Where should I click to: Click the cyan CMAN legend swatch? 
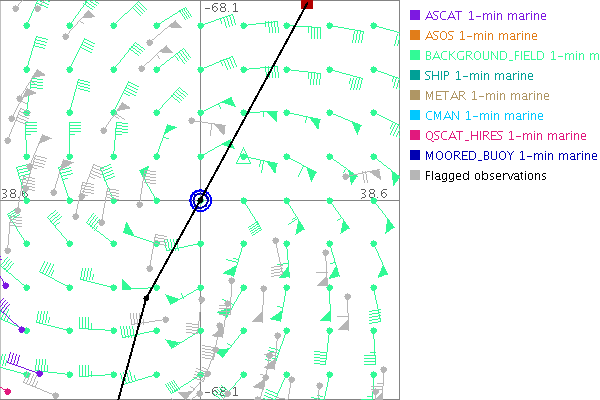tap(414, 116)
